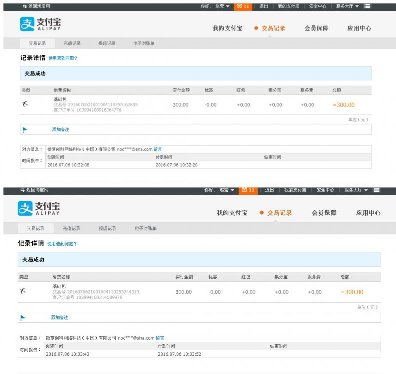396x374 pixels.
Task: Select 会员保障 in the upper navigation
Action: 316,28
